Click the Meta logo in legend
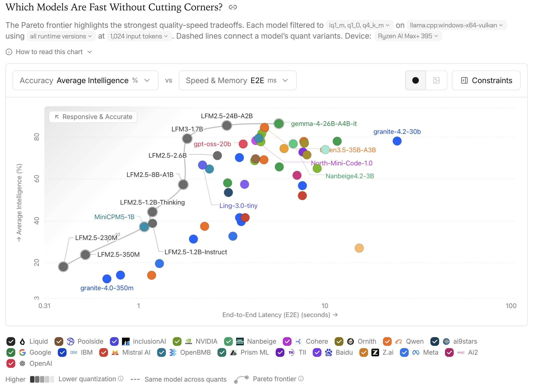 pyautogui.click(x=416, y=353)
